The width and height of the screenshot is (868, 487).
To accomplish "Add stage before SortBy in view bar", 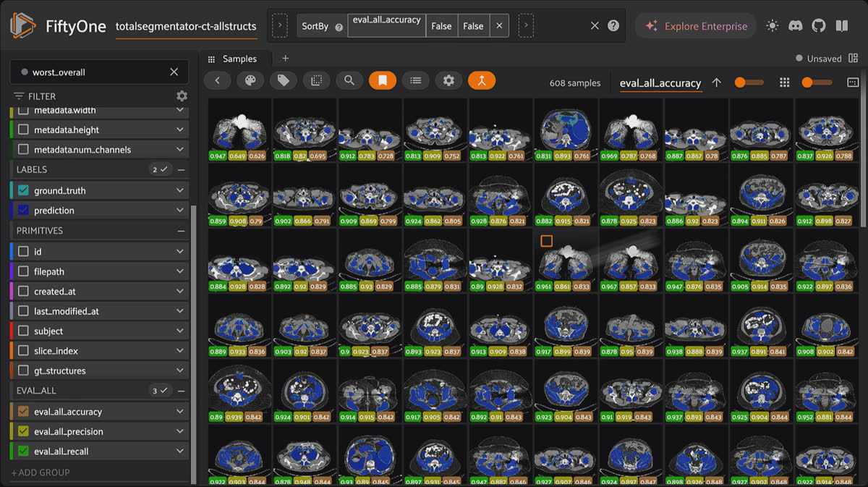I will click(x=279, y=26).
